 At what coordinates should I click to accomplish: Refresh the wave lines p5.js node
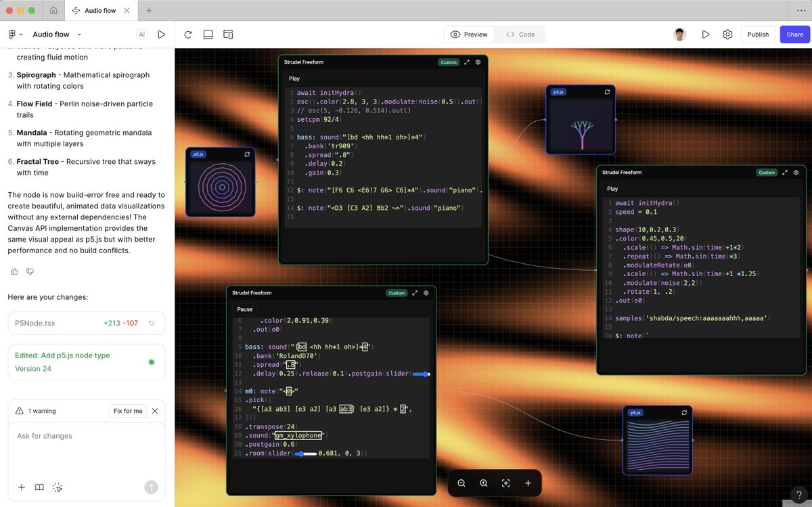coord(684,412)
